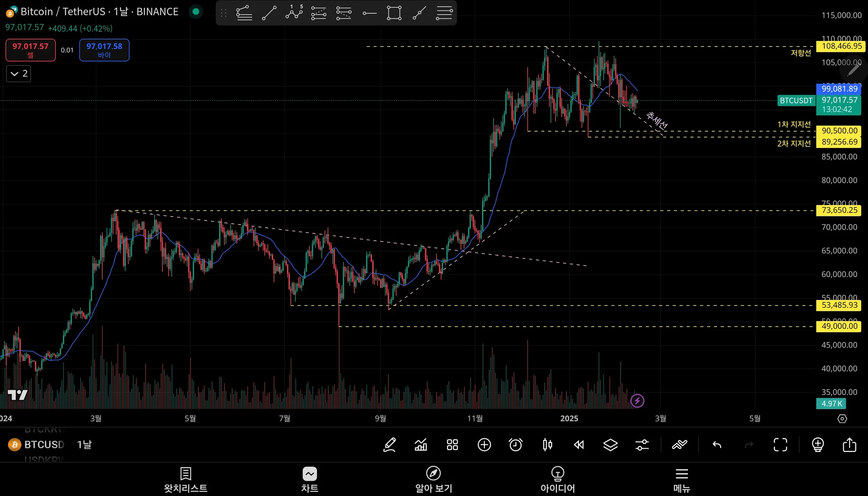Open price scale settings gear
This screenshot has width=868, height=496.
[x=842, y=419]
